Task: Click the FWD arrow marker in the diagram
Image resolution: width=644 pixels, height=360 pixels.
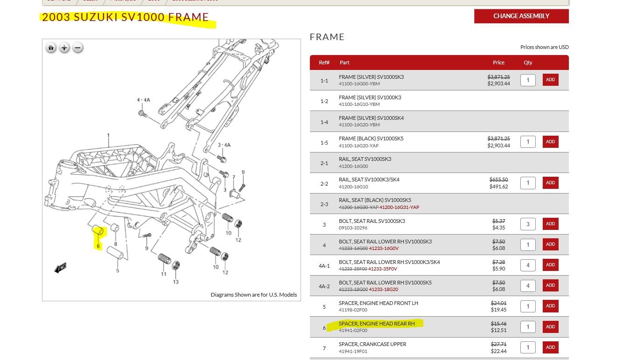Action: [x=60, y=268]
